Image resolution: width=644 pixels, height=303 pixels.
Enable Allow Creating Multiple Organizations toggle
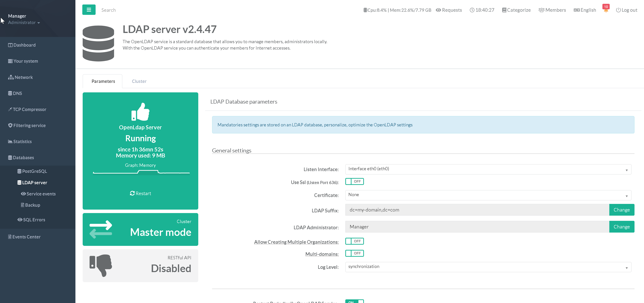354,241
